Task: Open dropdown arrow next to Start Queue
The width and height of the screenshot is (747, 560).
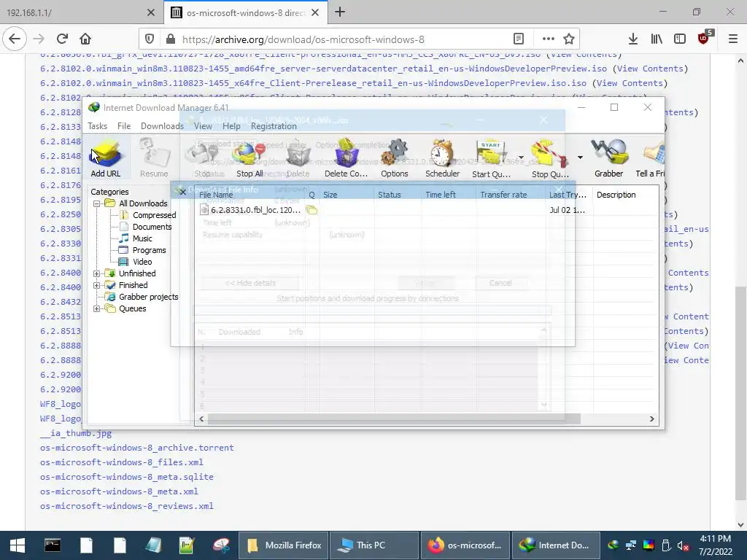Action: click(521, 157)
